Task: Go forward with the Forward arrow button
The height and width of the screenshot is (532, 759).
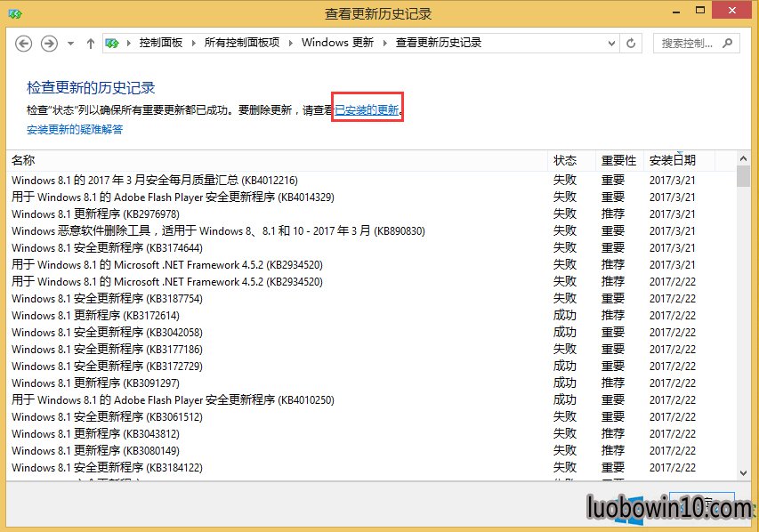Action: coord(49,44)
